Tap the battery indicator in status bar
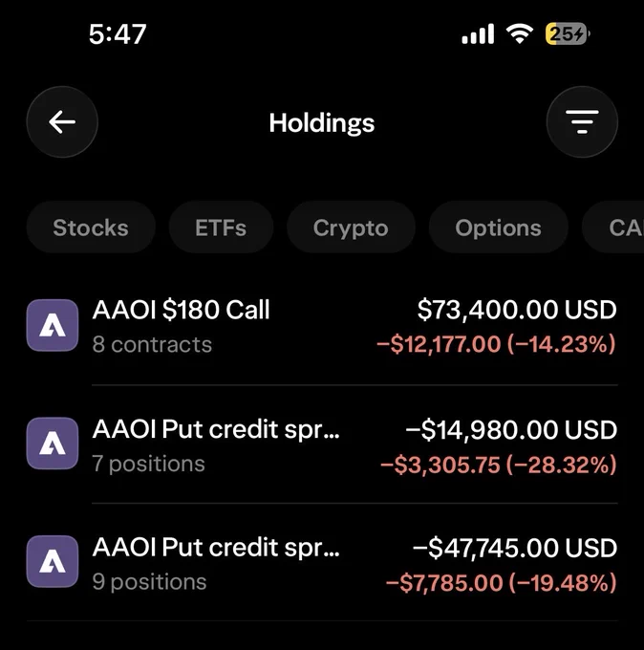 568,33
